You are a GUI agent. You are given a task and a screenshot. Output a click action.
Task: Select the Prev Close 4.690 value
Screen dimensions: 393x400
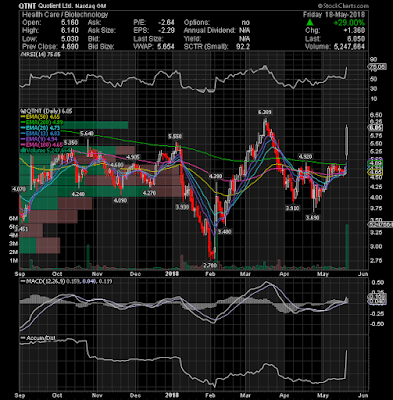[x=69, y=47]
